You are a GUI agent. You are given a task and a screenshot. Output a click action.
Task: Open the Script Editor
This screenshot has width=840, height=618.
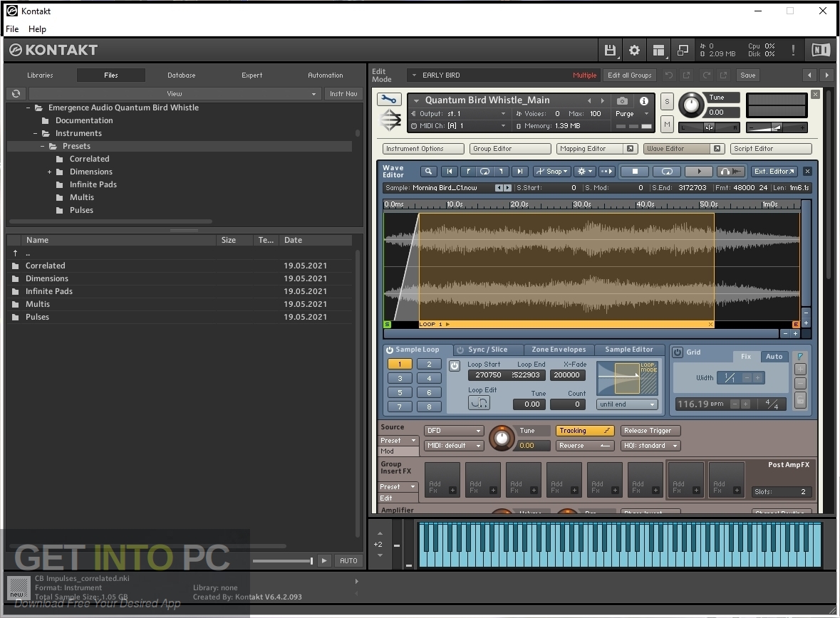772,149
